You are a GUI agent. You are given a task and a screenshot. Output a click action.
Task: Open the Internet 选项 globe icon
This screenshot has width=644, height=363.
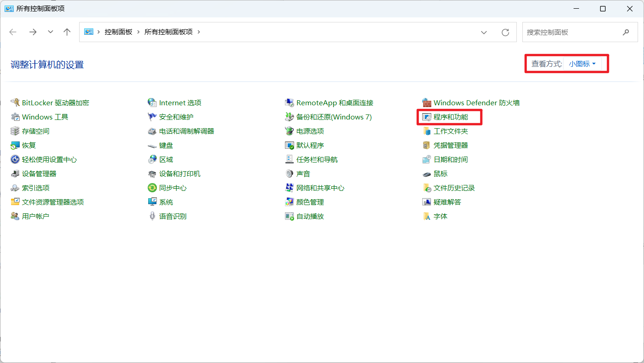(152, 103)
